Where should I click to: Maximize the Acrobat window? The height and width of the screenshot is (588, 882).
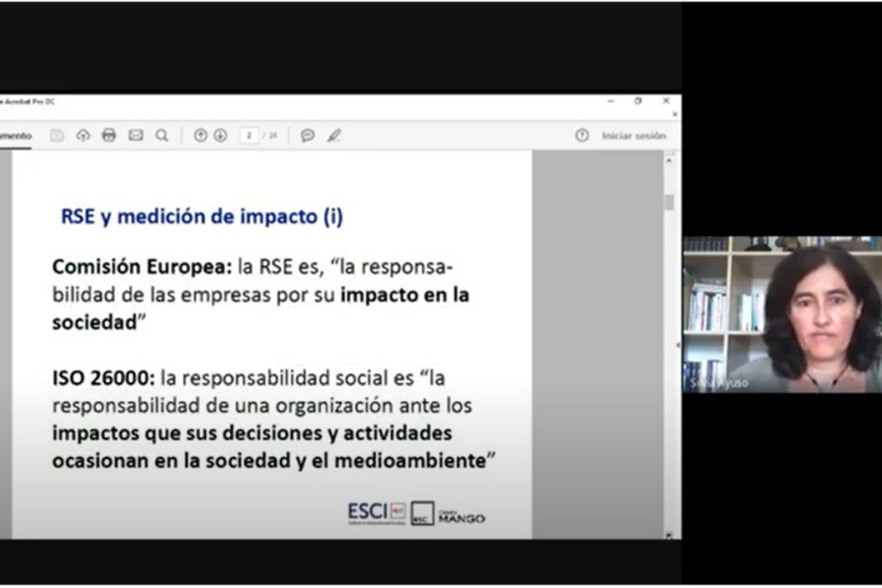pyautogui.click(x=638, y=101)
